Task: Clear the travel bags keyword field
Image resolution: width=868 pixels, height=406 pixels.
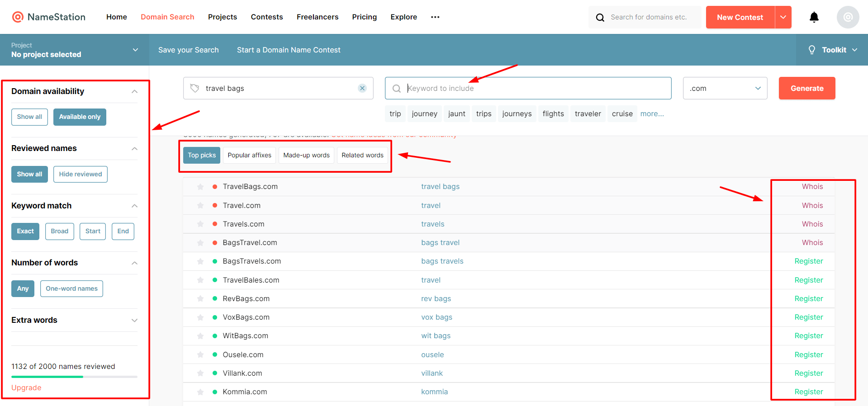Action: [362, 88]
